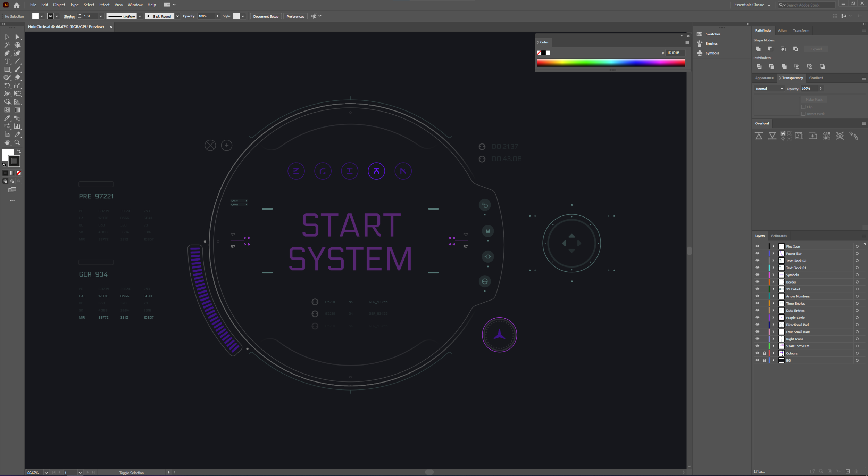Switch to the Artboards tab
Screen dimensions: 868x476
(778, 236)
